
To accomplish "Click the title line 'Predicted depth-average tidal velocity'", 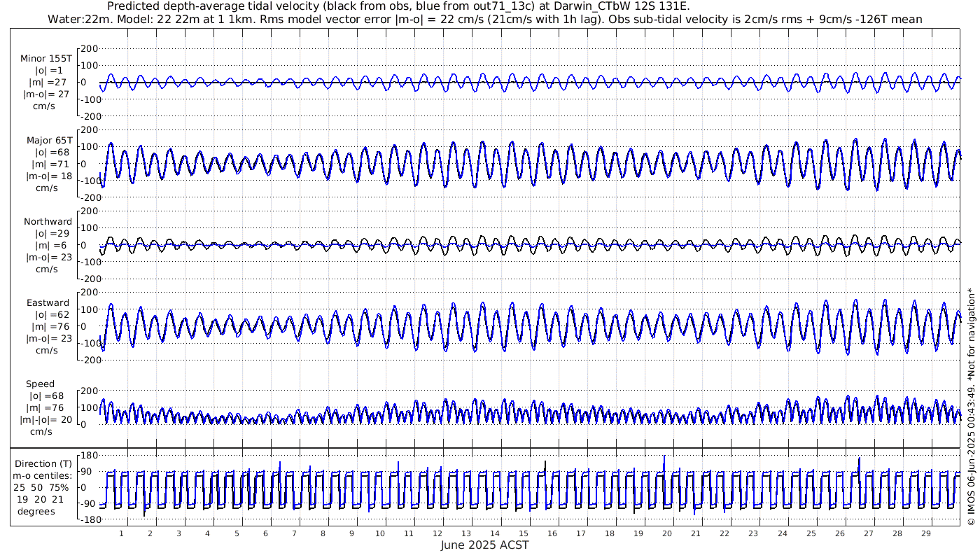I will pyautogui.click(x=398, y=6).
